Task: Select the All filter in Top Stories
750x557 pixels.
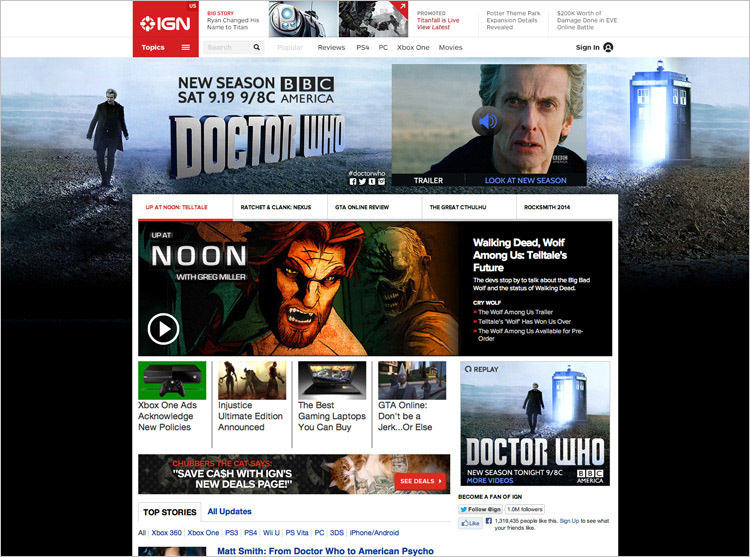Action: (x=142, y=533)
